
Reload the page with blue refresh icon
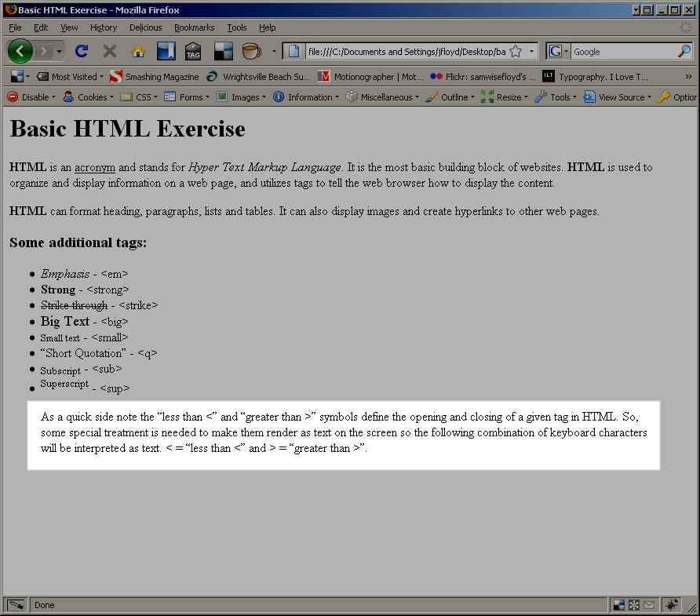[x=82, y=51]
